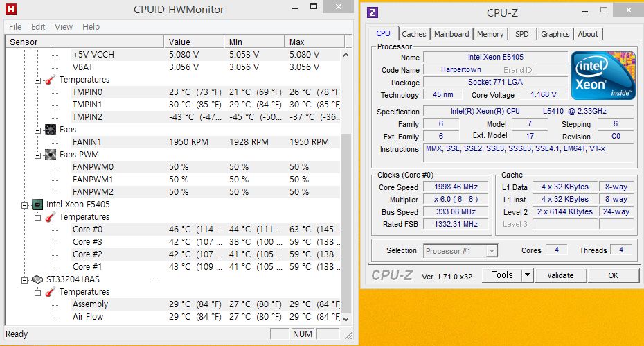This screenshot has height=346, width=644.
Task: Collapse Temperatures node under Intel Xeon E5405
Action: point(38,218)
